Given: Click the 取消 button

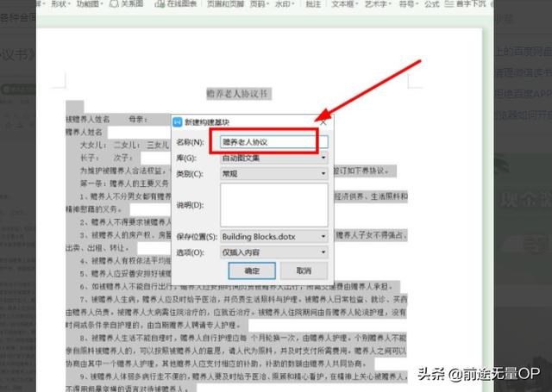Looking at the screenshot, I should pos(303,271).
